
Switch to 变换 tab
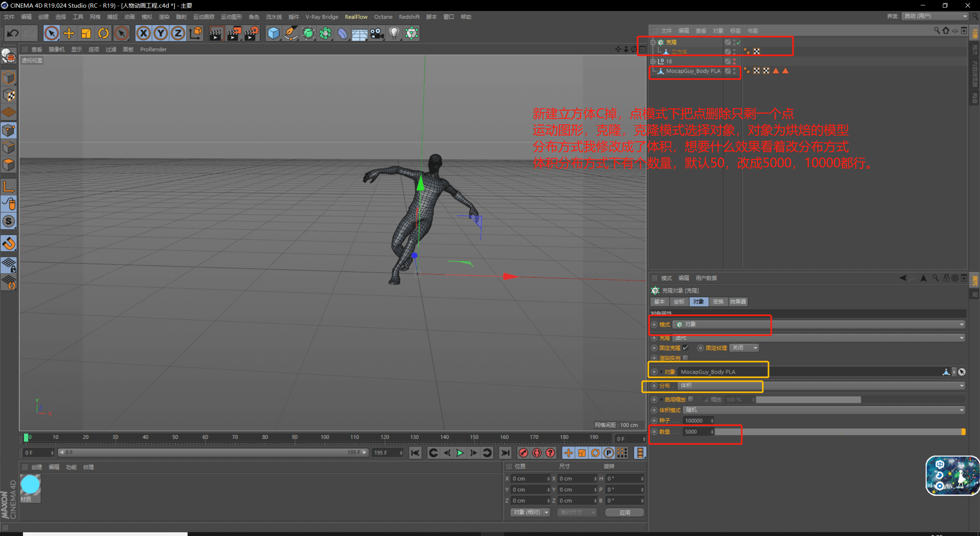(x=718, y=302)
